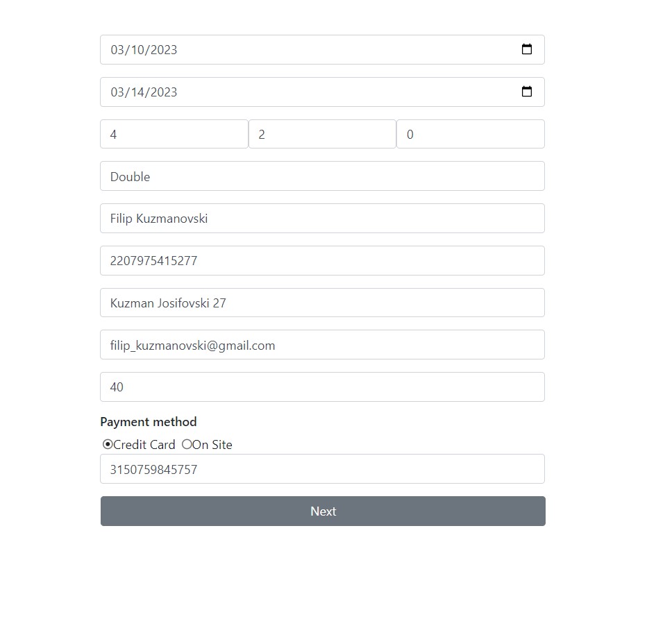Image resolution: width=656 pixels, height=644 pixels.
Task: Focus the 3150759845757 card number field
Action: [322, 469]
